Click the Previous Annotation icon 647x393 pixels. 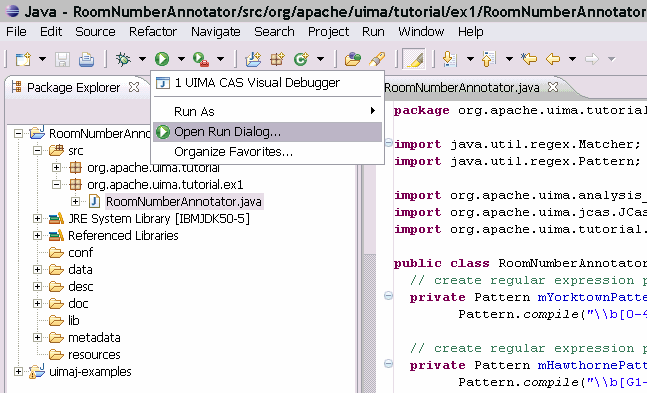(489, 59)
